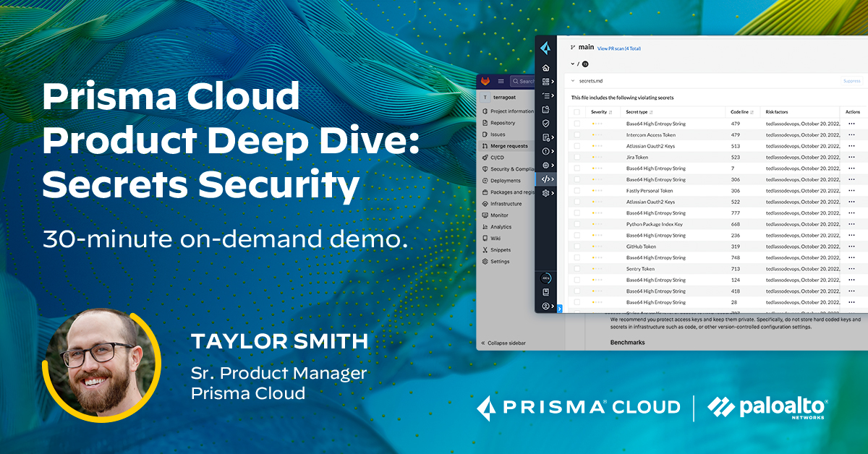Check the code line 513 Atlassian row checkbox
The height and width of the screenshot is (454, 868).
[576, 146]
